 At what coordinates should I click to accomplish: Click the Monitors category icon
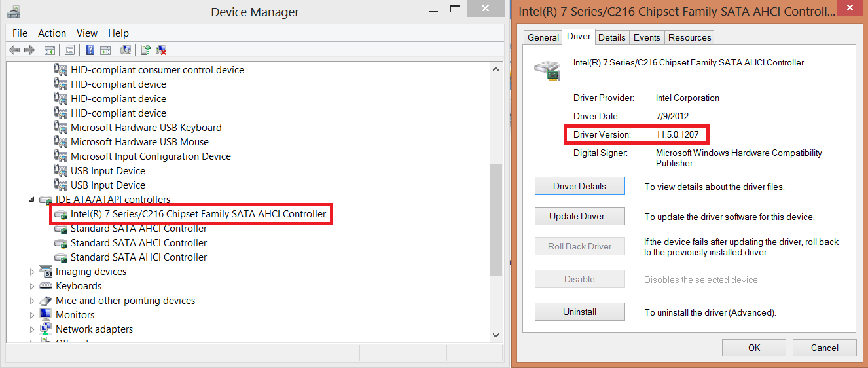point(46,315)
